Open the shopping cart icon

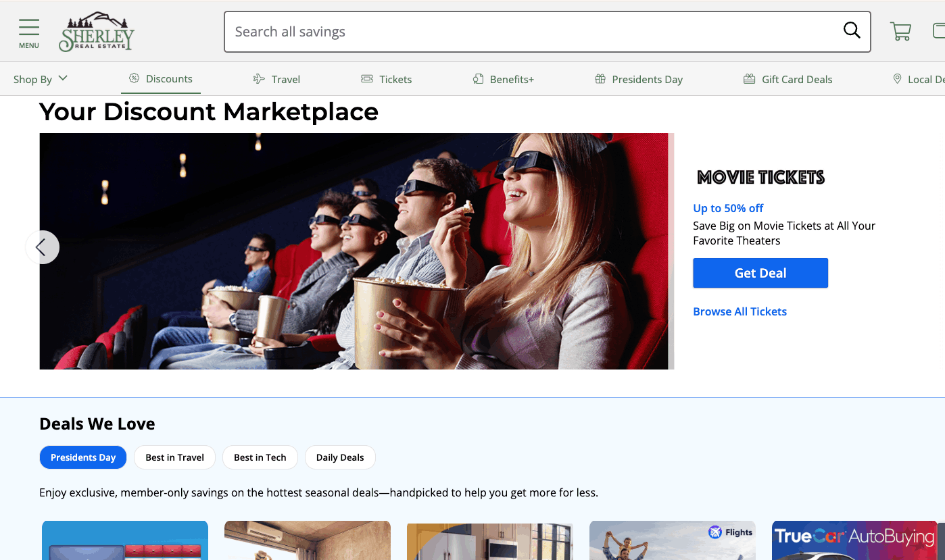[x=900, y=32]
